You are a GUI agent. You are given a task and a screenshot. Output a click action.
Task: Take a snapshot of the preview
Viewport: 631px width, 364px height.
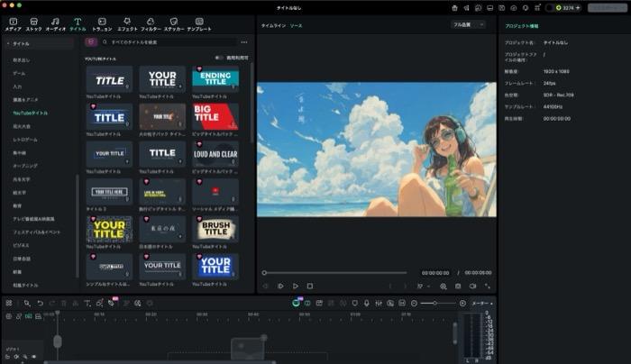click(458, 286)
